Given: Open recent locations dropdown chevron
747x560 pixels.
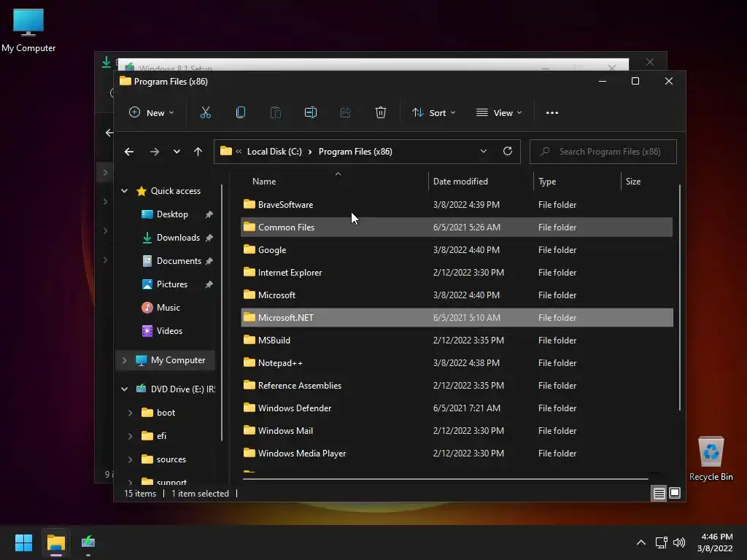Looking at the screenshot, I should 177,152.
